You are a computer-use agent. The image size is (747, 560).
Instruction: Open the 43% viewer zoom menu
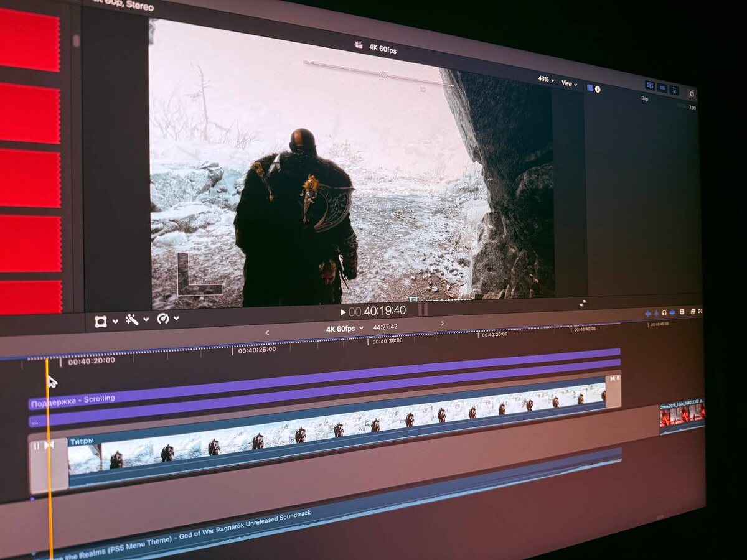coord(546,80)
